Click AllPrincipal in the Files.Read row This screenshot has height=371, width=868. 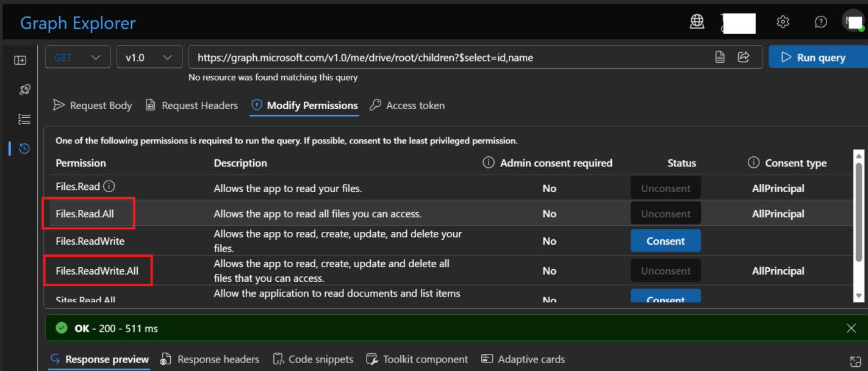click(x=778, y=189)
